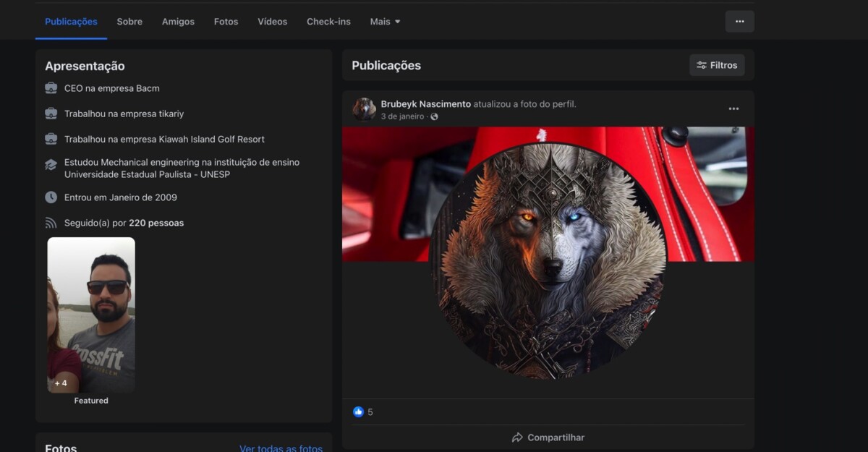The height and width of the screenshot is (452, 868).
Task: Click the briefcase icon beside CEO entry
Action: pyautogui.click(x=51, y=88)
